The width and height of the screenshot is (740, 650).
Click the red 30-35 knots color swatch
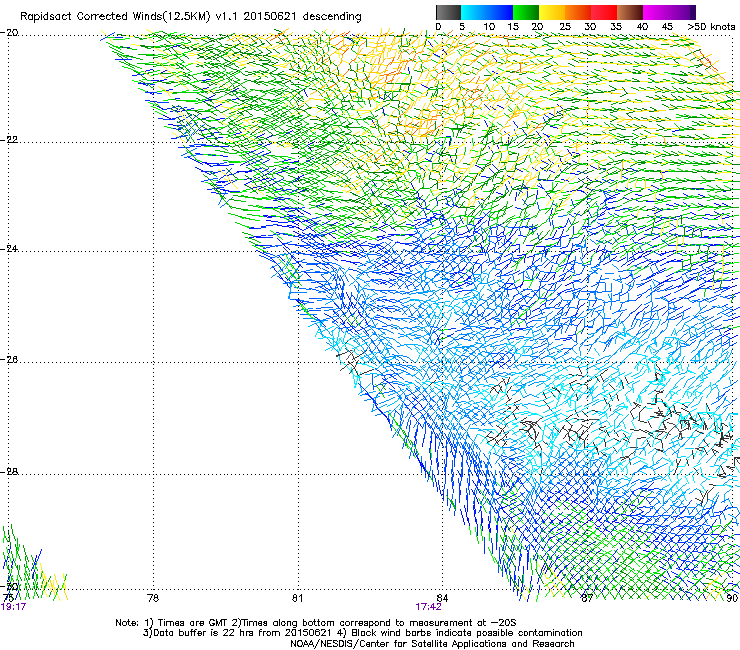pyautogui.click(x=604, y=12)
